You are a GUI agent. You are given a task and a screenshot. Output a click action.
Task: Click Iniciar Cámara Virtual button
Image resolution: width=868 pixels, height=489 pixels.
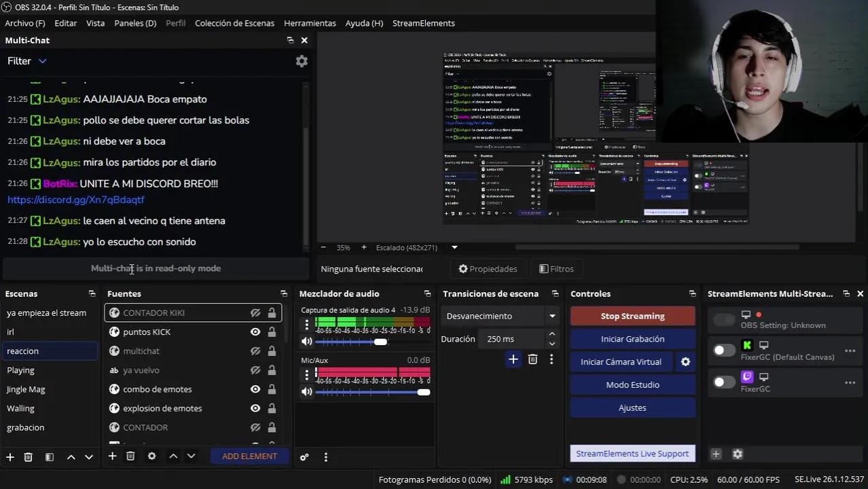pos(621,362)
